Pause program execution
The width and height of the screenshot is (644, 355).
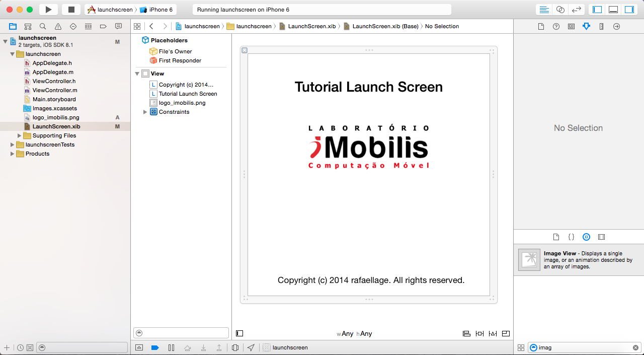(171, 347)
